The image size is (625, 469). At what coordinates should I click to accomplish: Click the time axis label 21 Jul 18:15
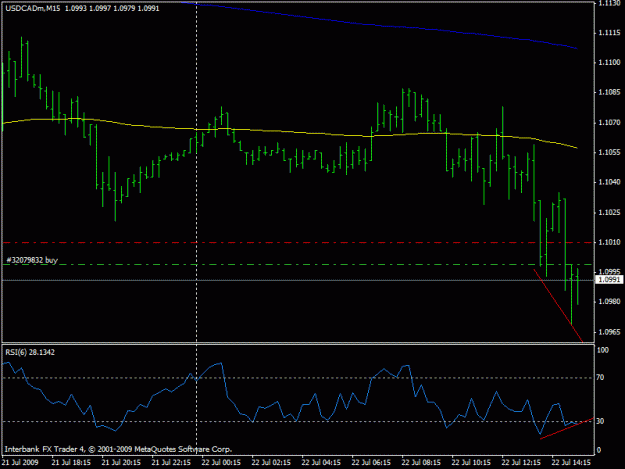[x=71, y=462]
